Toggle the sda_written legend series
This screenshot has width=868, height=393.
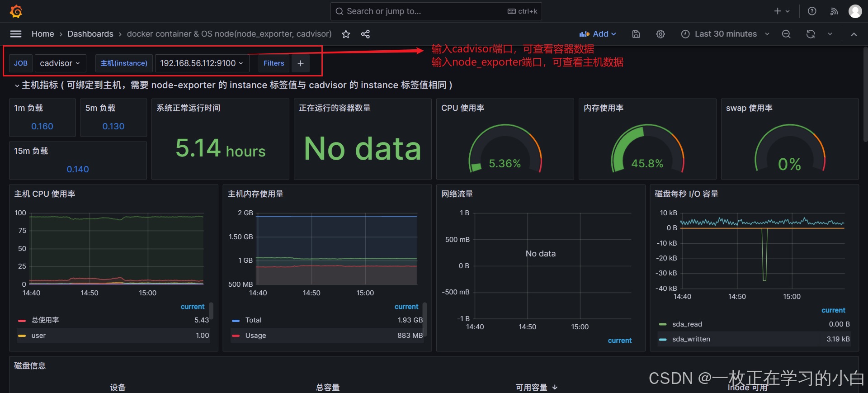[x=691, y=339]
